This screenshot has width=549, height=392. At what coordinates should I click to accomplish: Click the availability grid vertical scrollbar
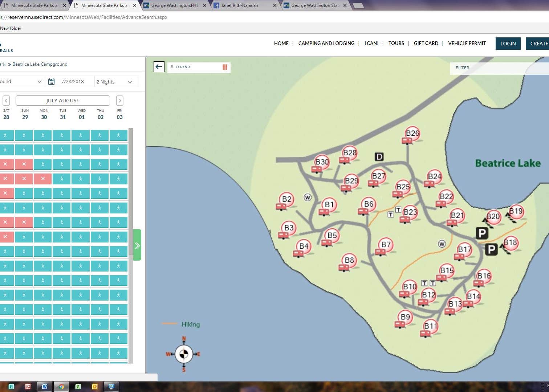[x=131, y=192]
